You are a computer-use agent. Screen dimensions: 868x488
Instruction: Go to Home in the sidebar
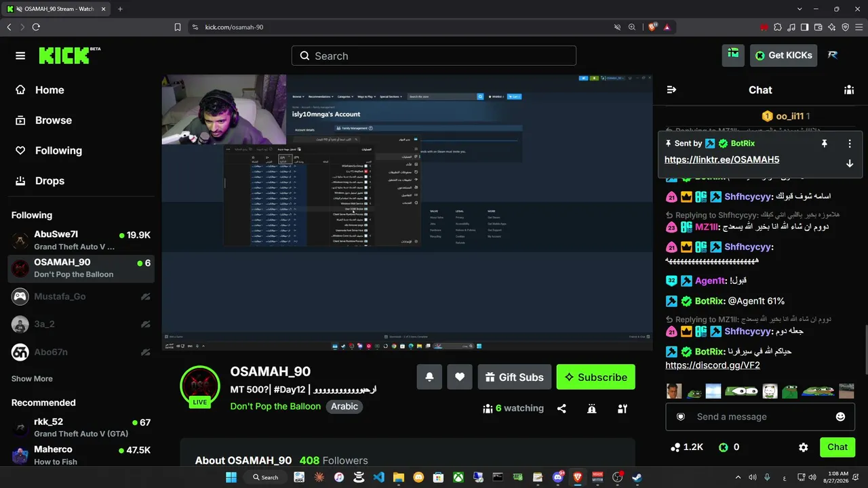point(40,90)
